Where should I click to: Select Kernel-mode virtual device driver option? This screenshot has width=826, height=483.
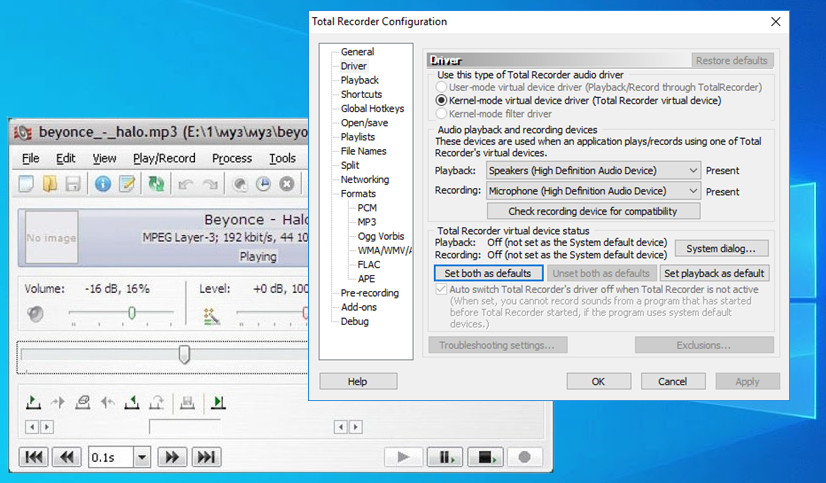[442, 101]
